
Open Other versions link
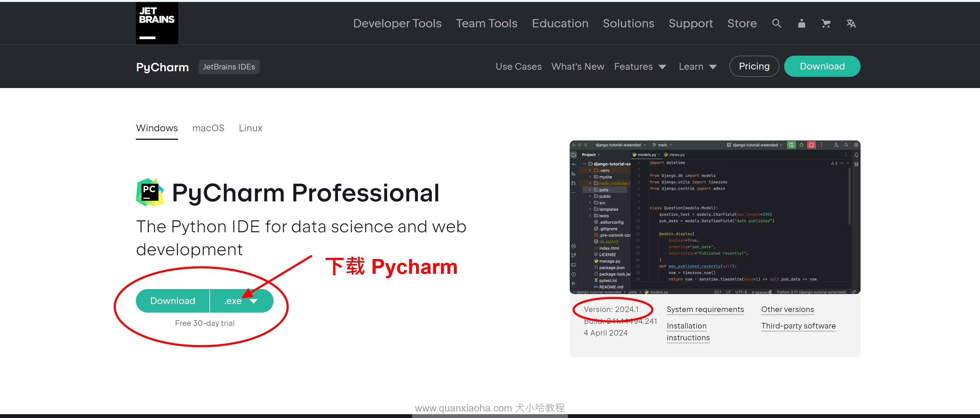pos(788,309)
